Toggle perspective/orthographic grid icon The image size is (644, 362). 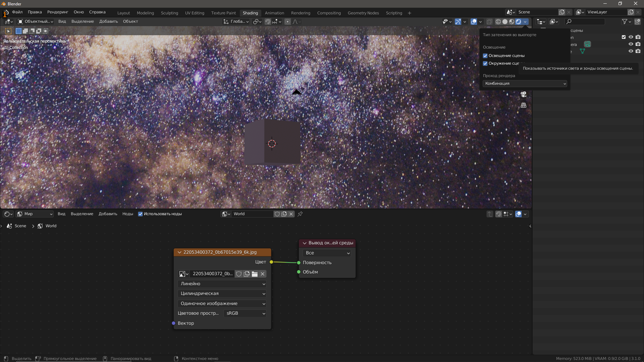523,105
